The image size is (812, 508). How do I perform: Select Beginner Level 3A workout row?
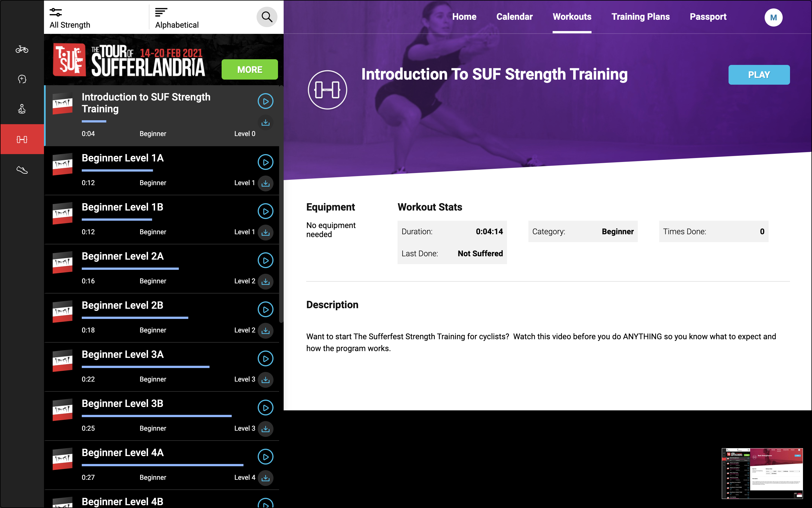coord(162,367)
